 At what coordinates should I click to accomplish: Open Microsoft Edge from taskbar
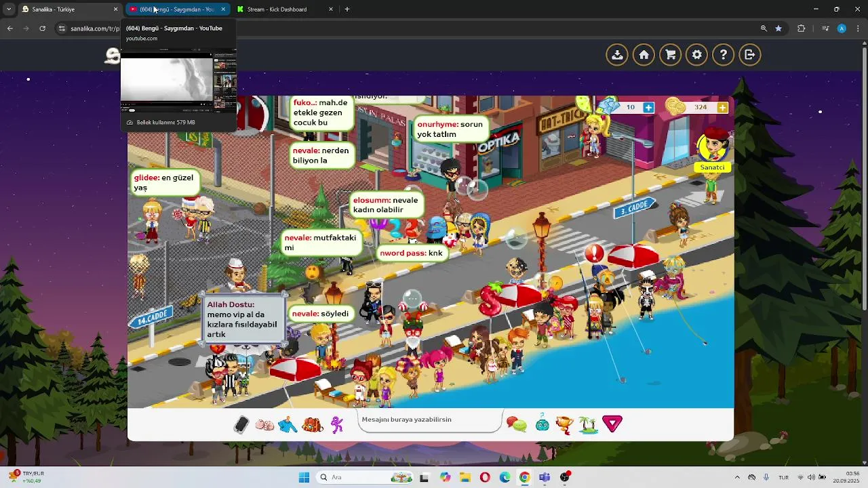point(505,477)
